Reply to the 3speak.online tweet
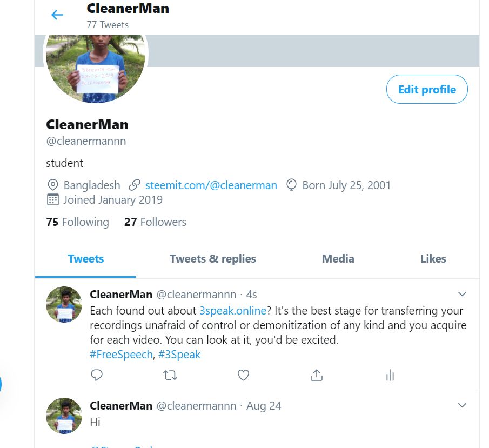The image size is (489, 448). 97,375
